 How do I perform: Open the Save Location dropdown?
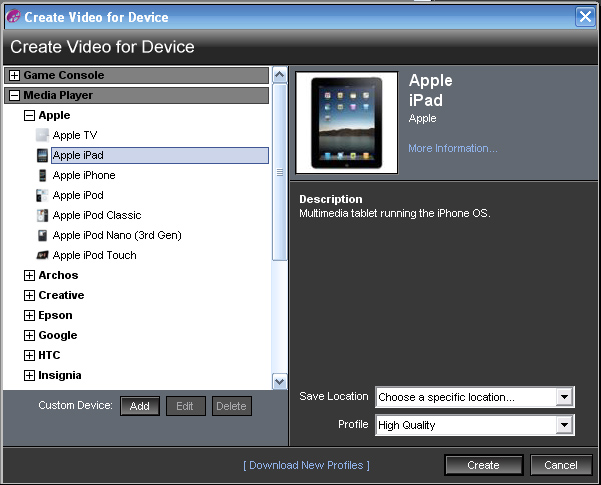tap(565, 397)
